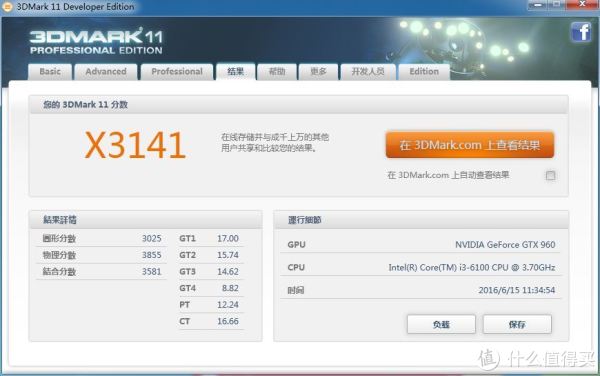Click the 保存 save button
Image resolution: width=600 pixels, height=376 pixels.
pos(517,324)
